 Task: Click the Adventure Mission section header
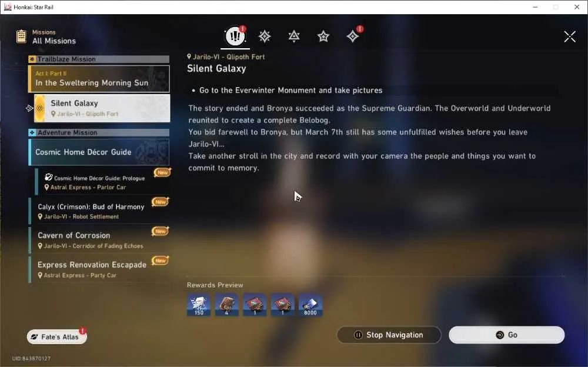[99, 132]
